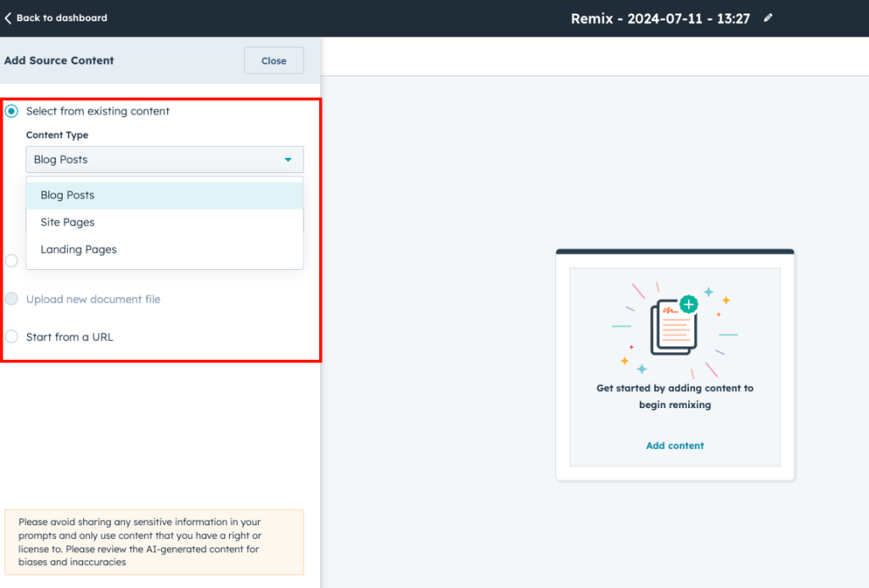Click the stacked documents illustration icon

(672, 328)
